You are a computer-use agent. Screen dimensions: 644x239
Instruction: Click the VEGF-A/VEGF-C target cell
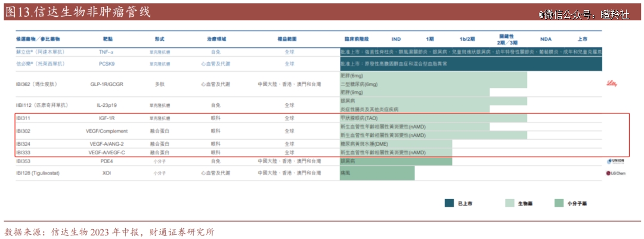[108, 152]
